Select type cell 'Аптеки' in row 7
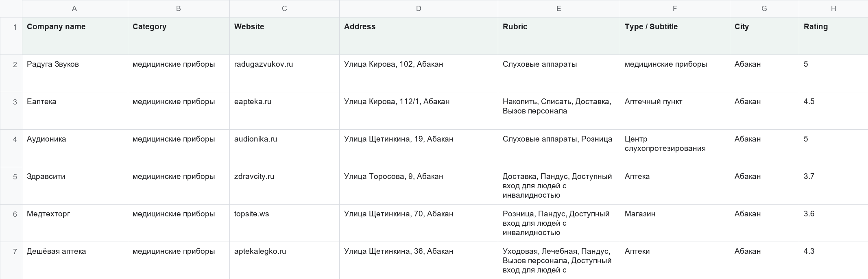Image resolution: width=868 pixels, height=279 pixels. click(675, 260)
